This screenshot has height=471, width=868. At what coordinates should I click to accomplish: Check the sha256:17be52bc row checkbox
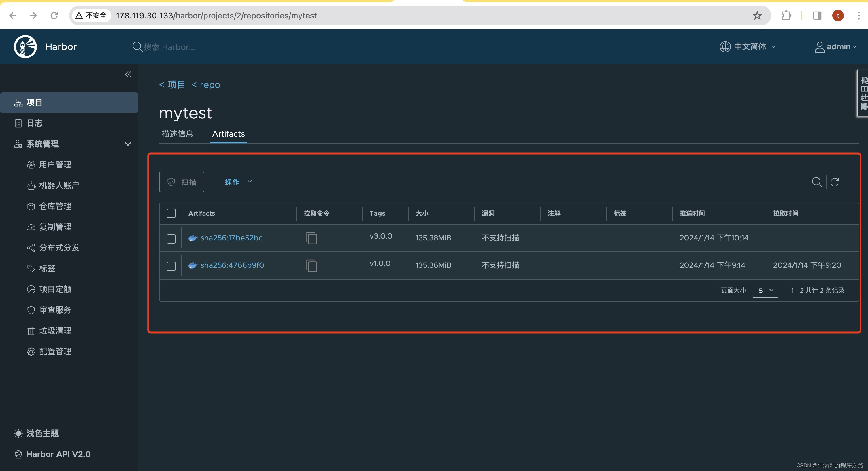[171, 239]
